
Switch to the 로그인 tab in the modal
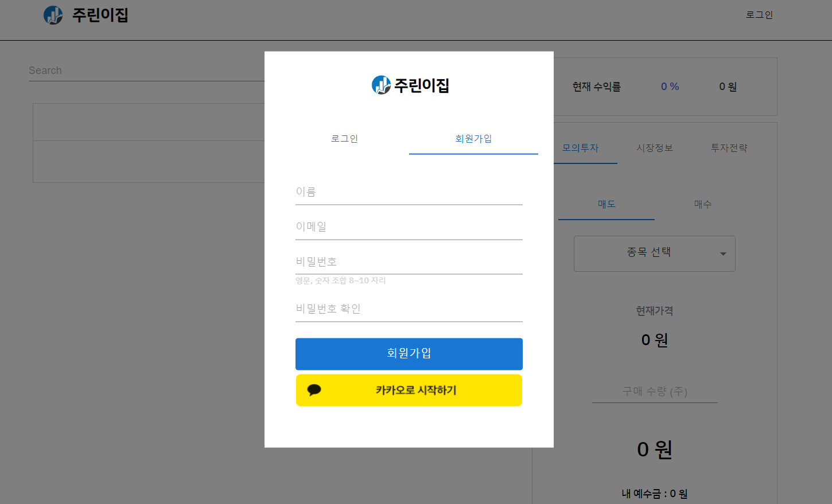coord(344,138)
